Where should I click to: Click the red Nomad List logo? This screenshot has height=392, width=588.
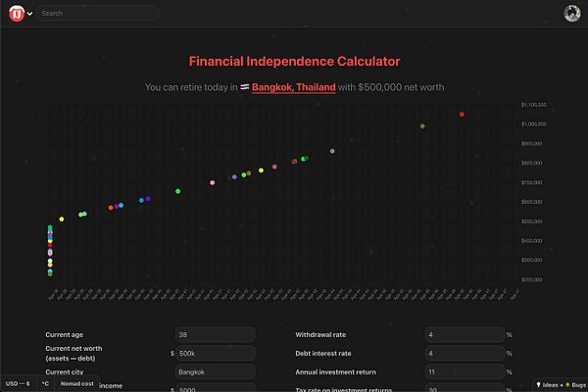coord(17,14)
